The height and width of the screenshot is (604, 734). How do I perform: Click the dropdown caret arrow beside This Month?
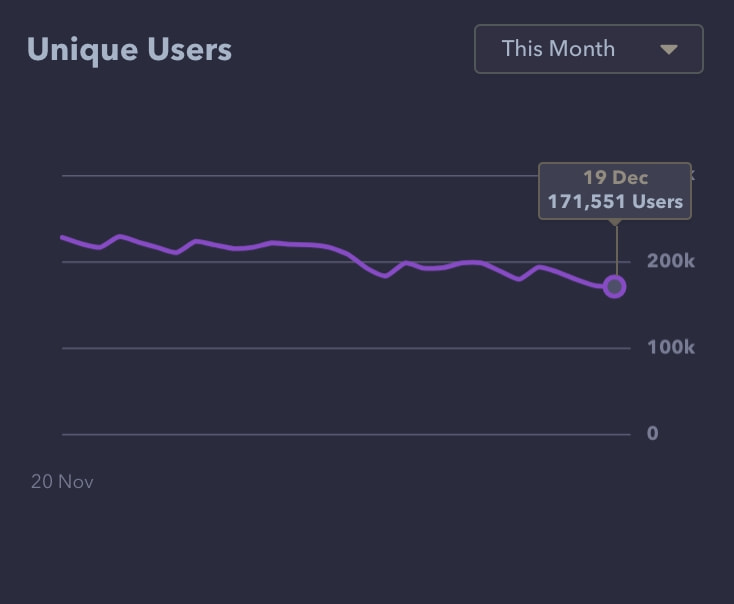tap(669, 49)
